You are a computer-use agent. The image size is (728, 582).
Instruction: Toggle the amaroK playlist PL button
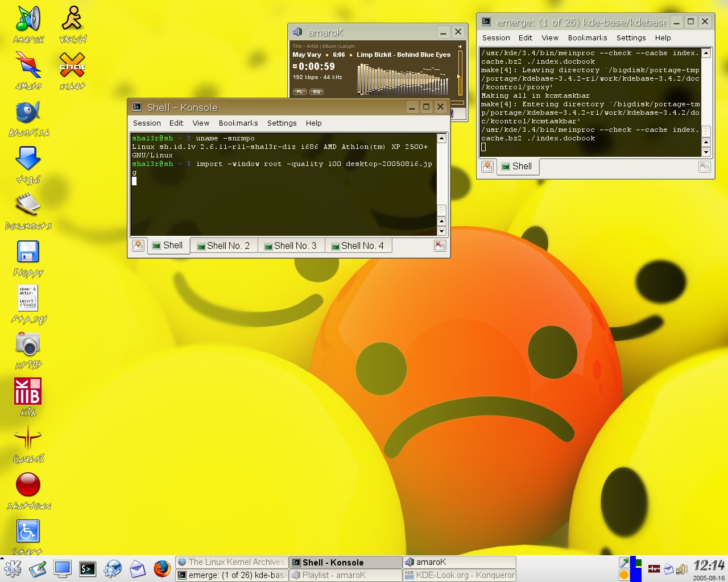coord(300,92)
